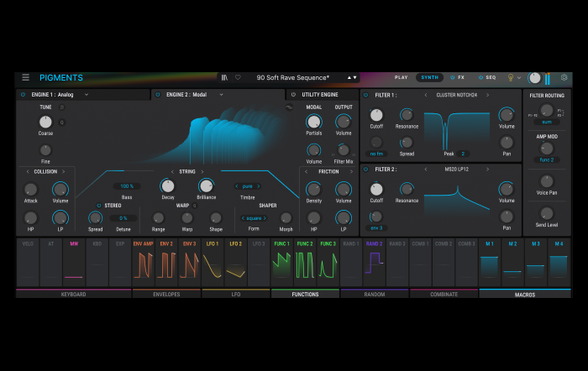Click the 90 Soft Rave Sequence preset name
This screenshot has width=588, height=371.
coord(293,77)
